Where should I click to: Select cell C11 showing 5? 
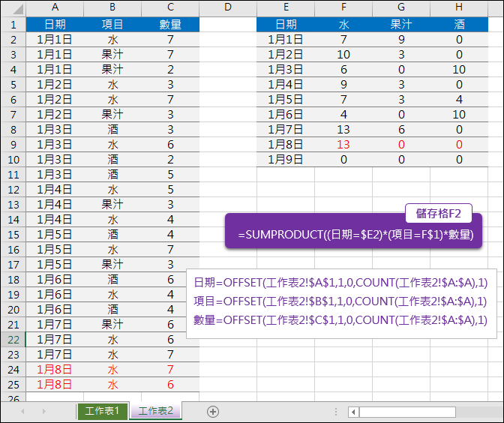click(170, 175)
